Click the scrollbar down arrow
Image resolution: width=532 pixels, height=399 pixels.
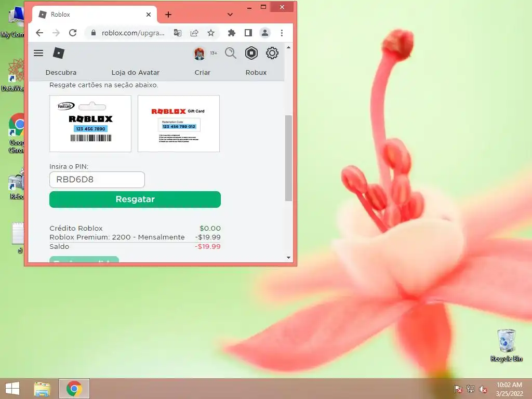(288, 258)
